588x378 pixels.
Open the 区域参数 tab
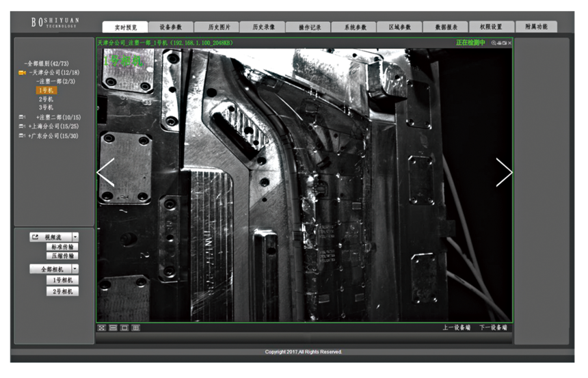pos(400,27)
